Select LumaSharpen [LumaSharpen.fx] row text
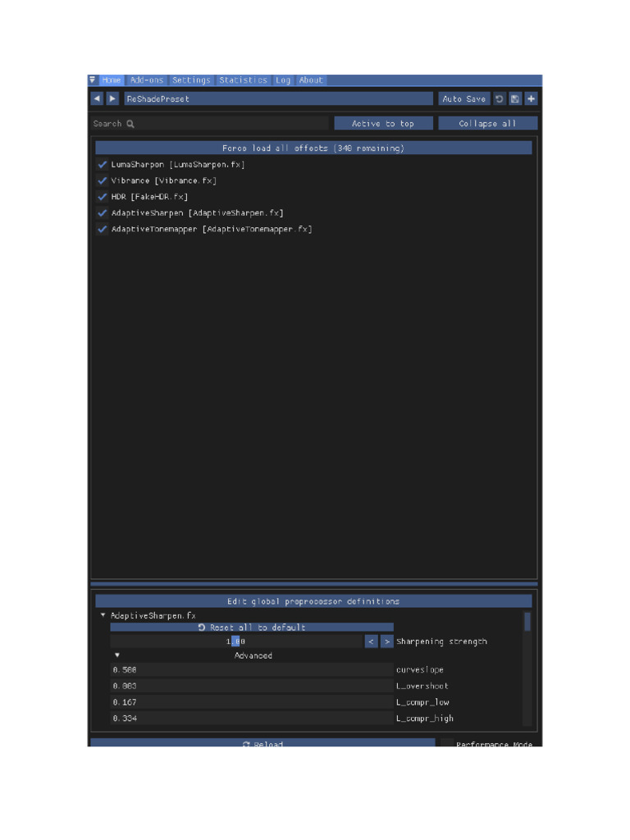 pos(178,164)
